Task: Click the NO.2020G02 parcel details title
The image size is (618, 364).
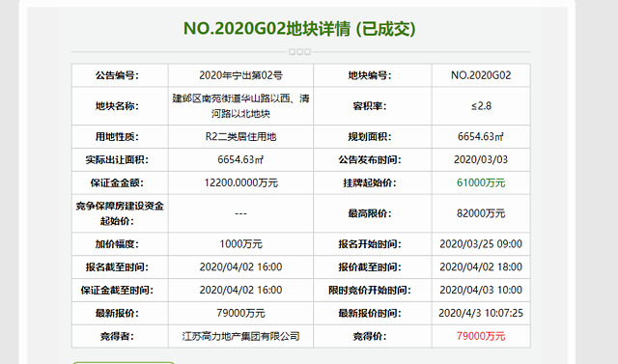Action: pyautogui.click(x=299, y=29)
